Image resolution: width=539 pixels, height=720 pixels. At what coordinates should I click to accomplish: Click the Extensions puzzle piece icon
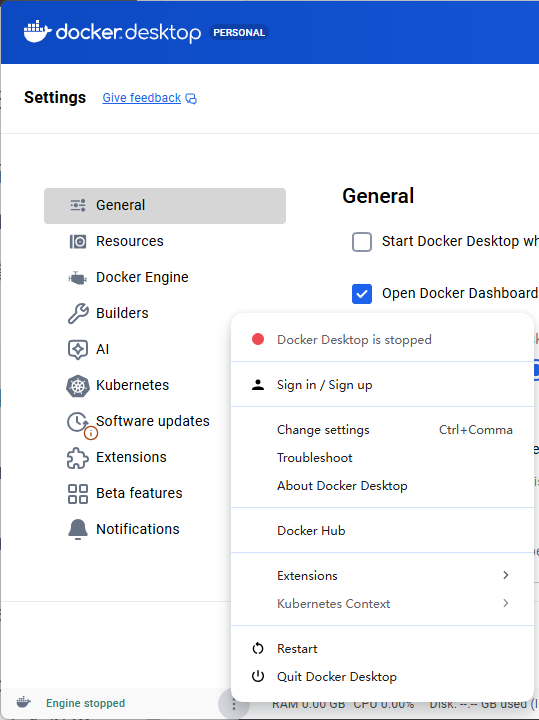pyautogui.click(x=78, y=457)
